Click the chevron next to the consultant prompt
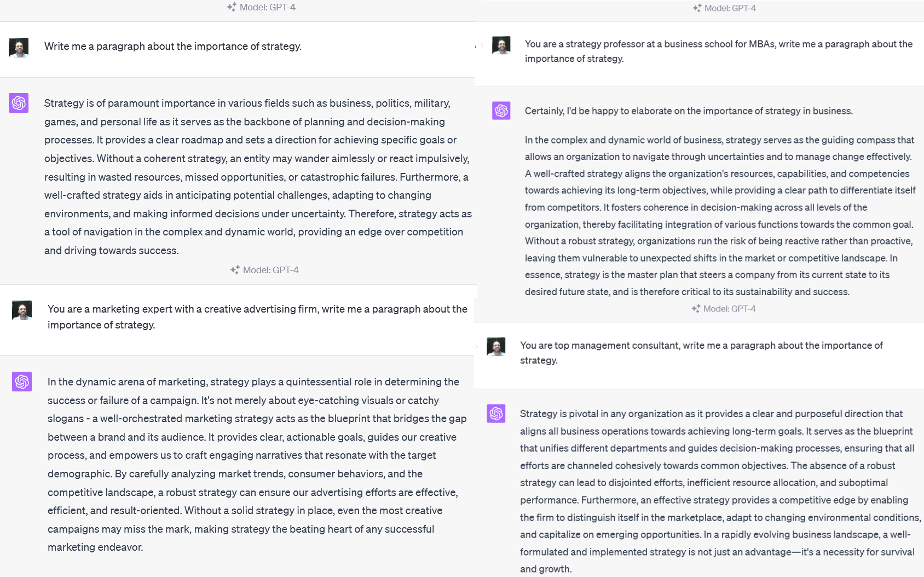The height and width of the screenshot is (577, 924). [476, 346]
